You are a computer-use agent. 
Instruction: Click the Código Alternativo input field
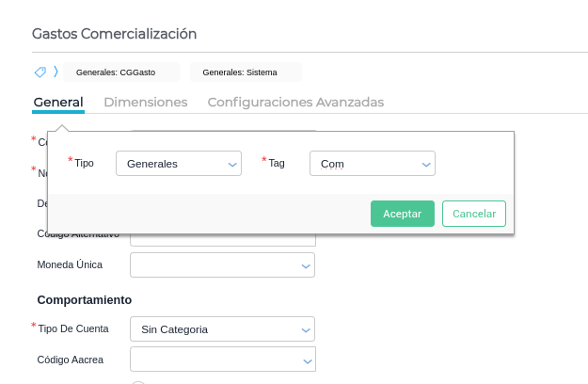point(222,240)
